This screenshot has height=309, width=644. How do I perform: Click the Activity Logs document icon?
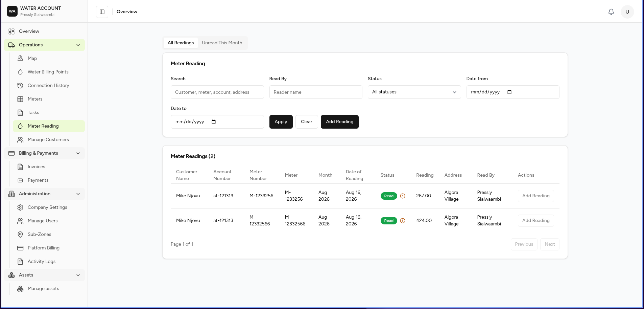pyautogui.click(x=20, y=262)
